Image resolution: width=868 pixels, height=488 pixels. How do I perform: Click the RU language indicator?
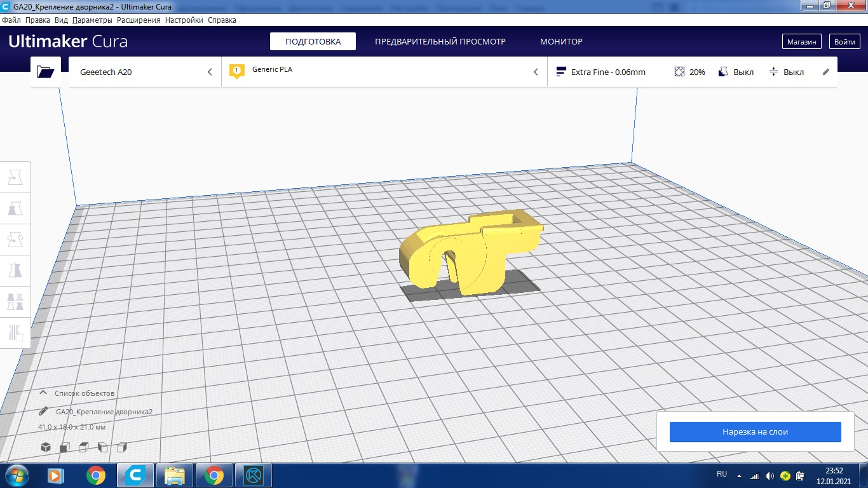click(x=722, y=474)
